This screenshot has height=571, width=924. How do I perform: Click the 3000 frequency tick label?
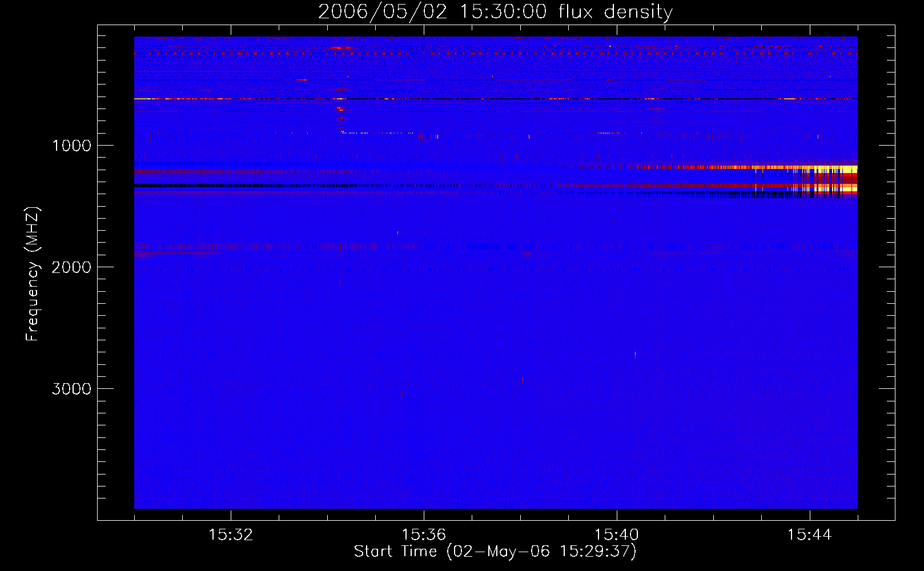(x=71, y=389)
